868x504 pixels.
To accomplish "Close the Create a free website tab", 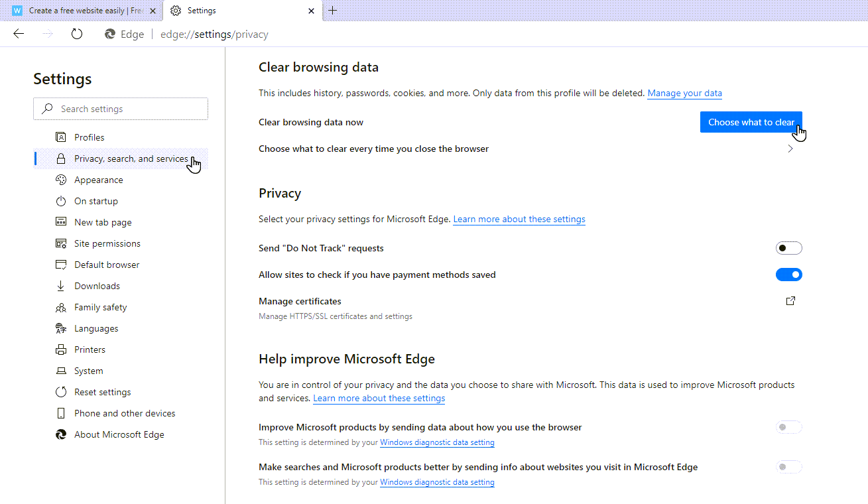I will (x=153, y=11).
